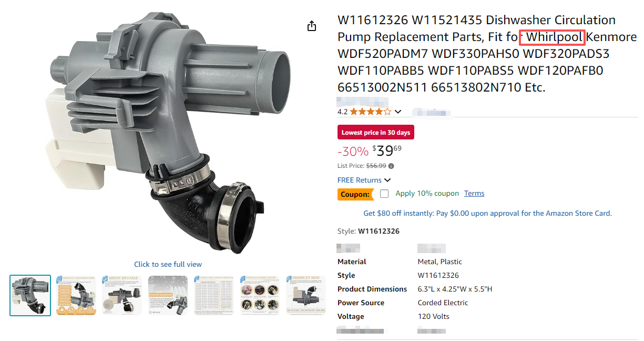Select the Product Size thumbnail

pos(305,295)
